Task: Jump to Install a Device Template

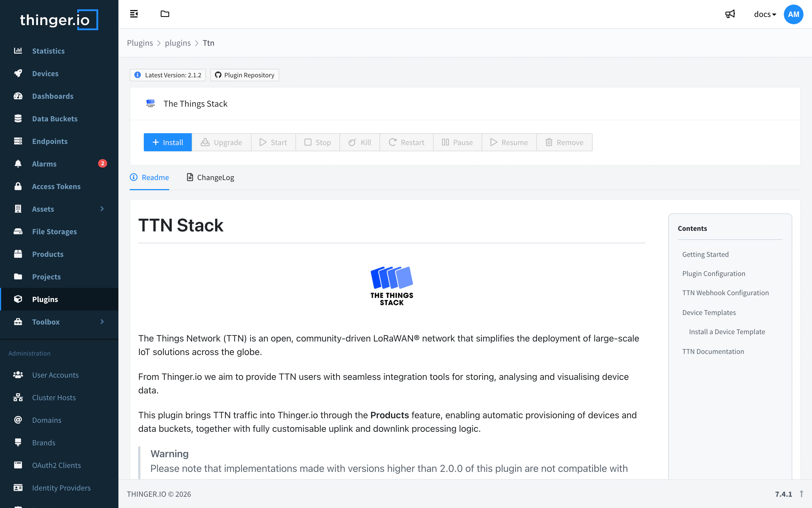Action: [727, 332]
